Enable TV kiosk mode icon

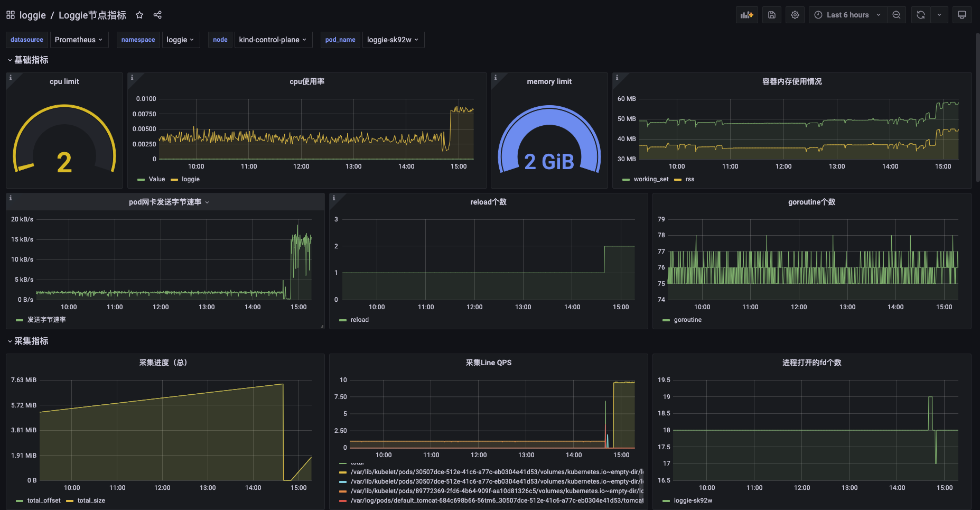click(x=962, y=14)
